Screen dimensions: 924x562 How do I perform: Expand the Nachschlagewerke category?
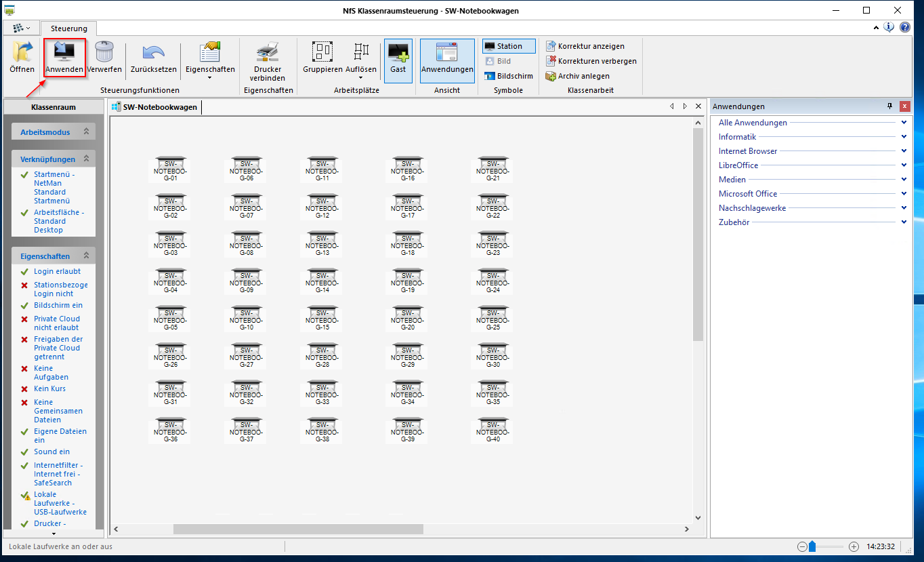[x=904, y=208]
